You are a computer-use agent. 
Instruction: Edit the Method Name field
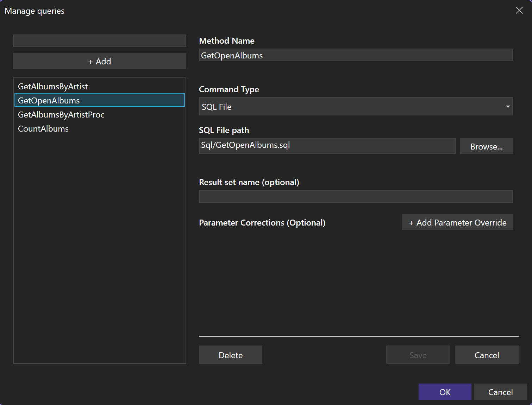[x=356, y=55]
